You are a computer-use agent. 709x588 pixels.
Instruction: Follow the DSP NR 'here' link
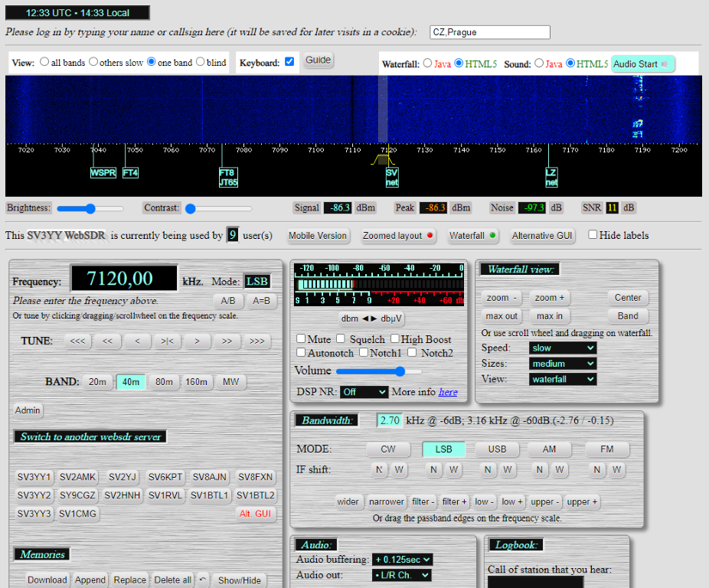pyautogui.click(x=448, y=392)
